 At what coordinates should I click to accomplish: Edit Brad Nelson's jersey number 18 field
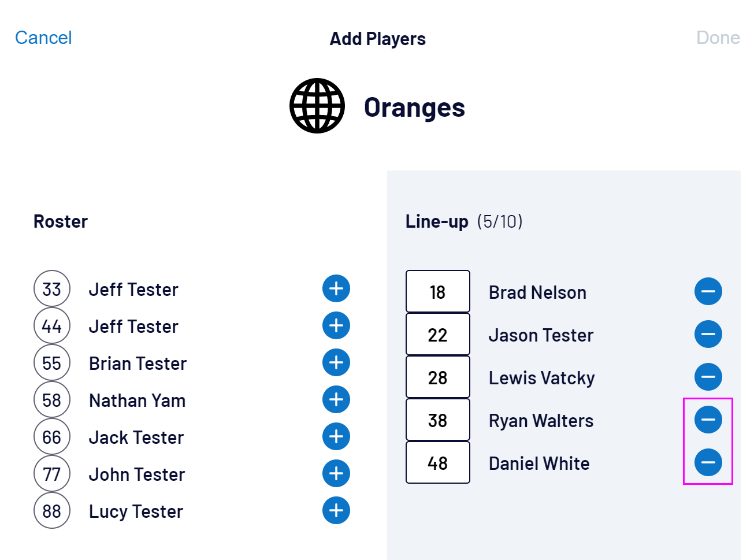click(x=438, y=292)
